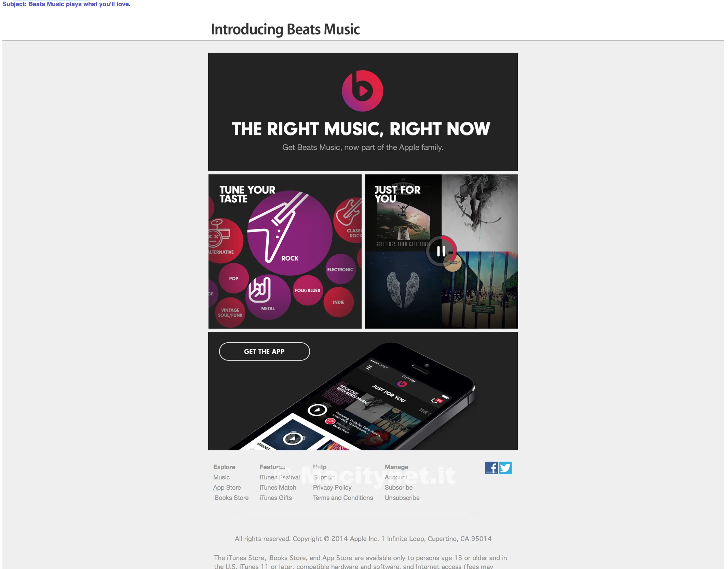Viewport: 728px width, 569px height.
Task: Click the Unsubscribe footer link
Action: click(x=402, y=498)
